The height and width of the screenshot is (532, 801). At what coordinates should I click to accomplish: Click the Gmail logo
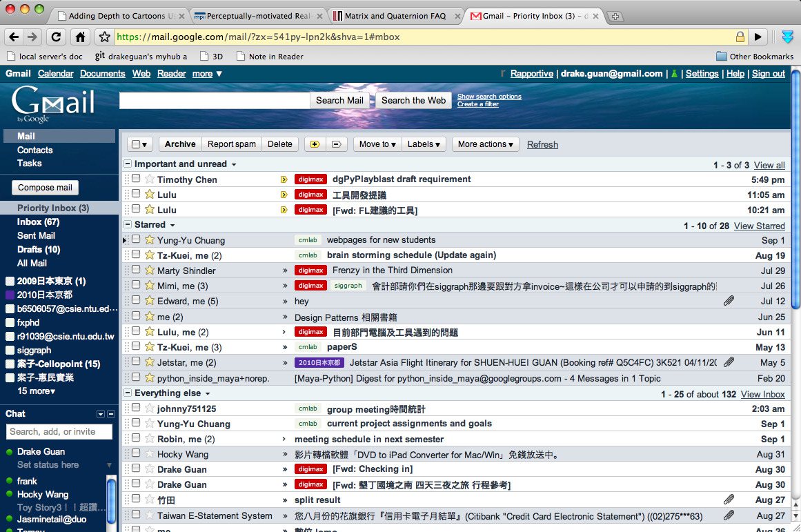point(52,104)
